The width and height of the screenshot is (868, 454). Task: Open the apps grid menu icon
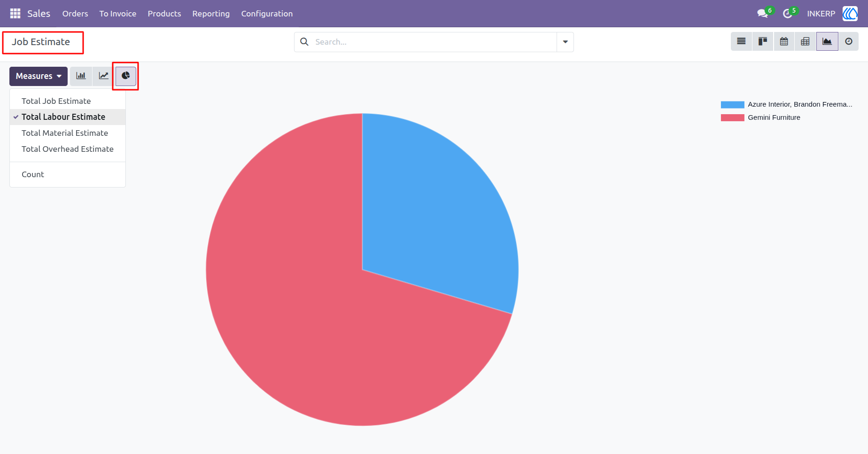[x=15, y=14]
